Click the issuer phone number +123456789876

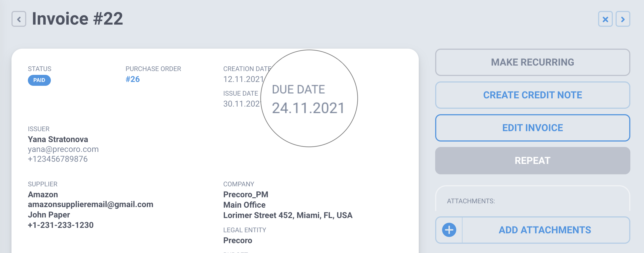pyautogui.click(x=58, y=159)
